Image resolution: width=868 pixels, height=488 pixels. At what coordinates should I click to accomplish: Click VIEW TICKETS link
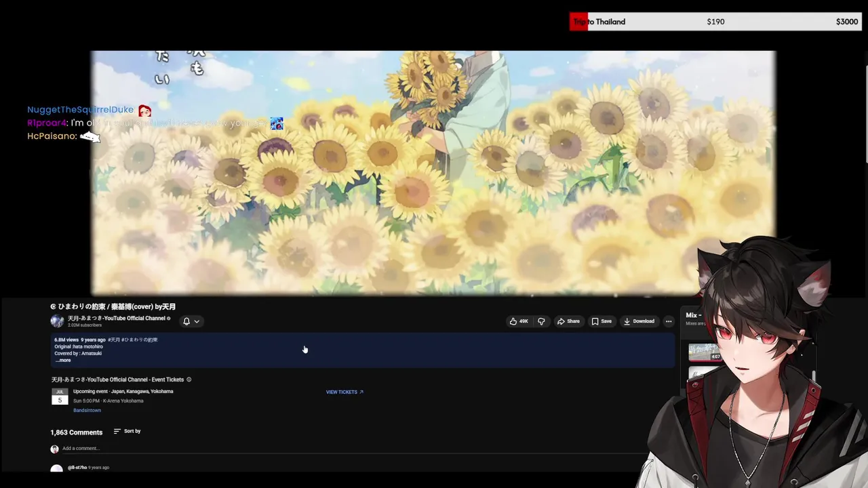point(344,392)
